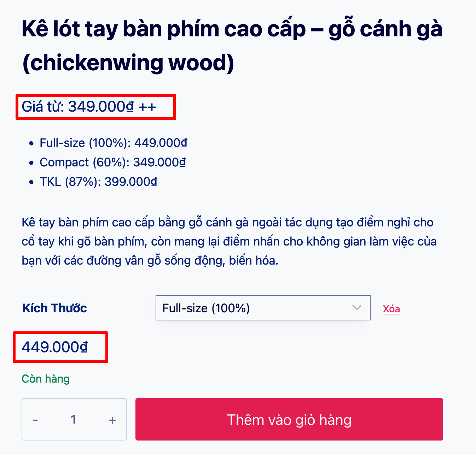Click the 449.000đ price in the bullet list
The image size is (476, 455).
[x=161, y=143]
